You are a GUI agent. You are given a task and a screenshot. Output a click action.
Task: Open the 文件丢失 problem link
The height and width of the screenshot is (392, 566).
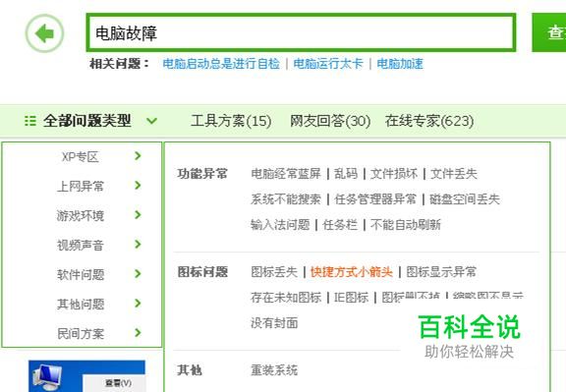[454, 174]
